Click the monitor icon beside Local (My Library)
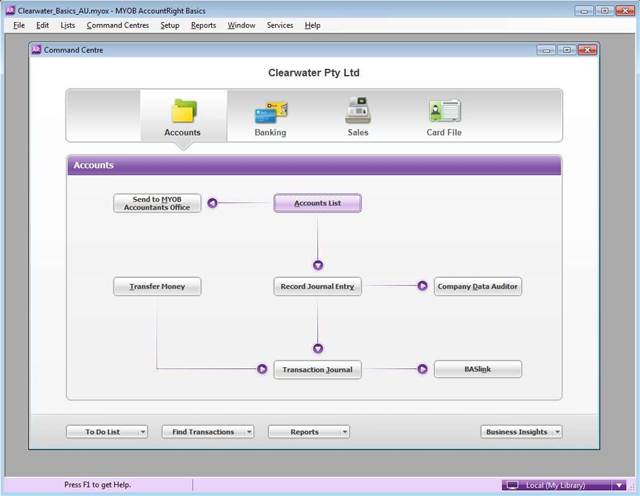The image size is (640, 496). [x=512, y=485]
